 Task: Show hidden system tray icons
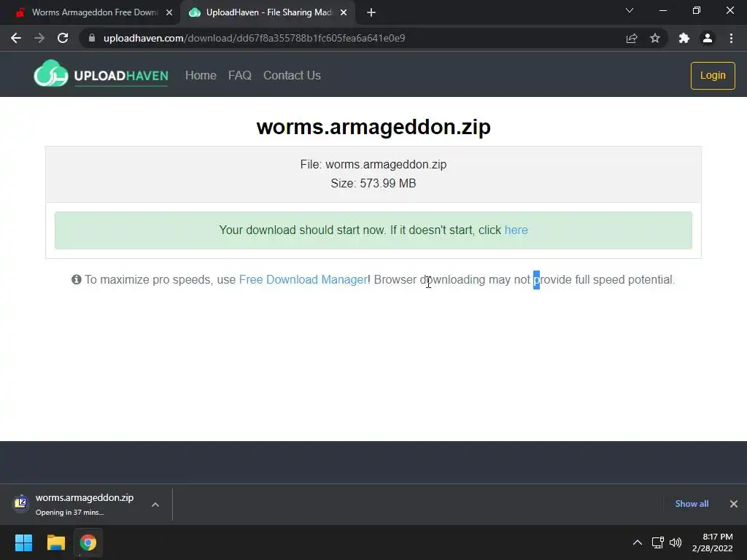(638, 542)
